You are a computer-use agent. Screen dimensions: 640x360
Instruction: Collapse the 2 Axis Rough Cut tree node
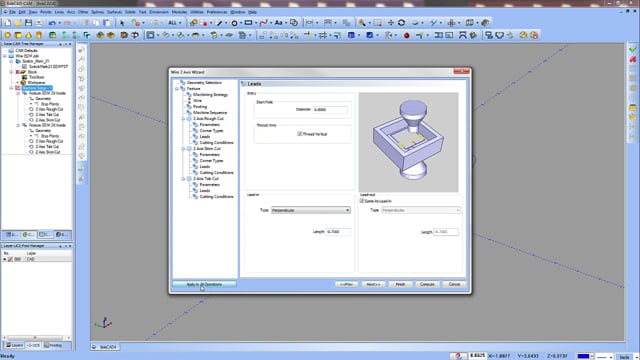[183, 118]
